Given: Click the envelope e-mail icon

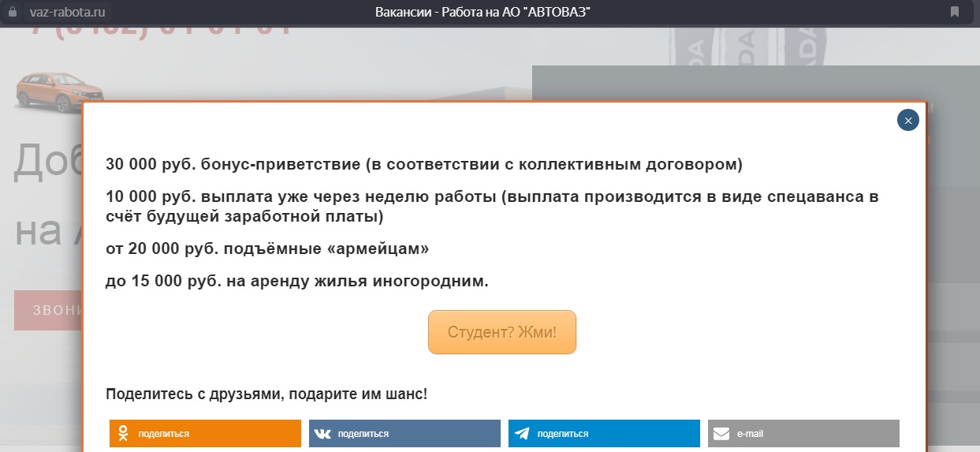Looking at the screenshot, I should (x=721, y=434).
